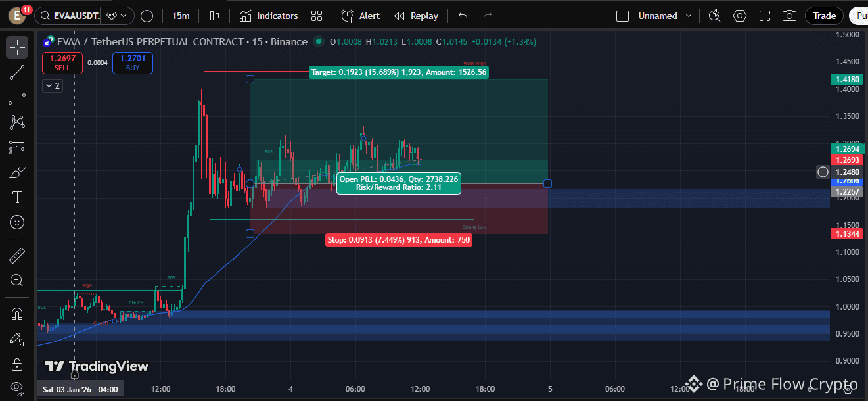The width and height of the screenshot is (868, 401).
Task: Start bar Replay mode
Action: pos(416,16)
